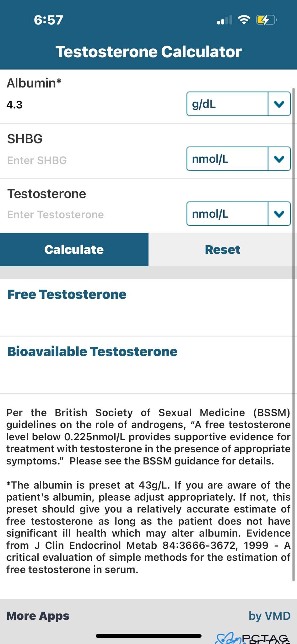Open the SHBG nmol/L unit dropdown
297x644 pixels.
(x=227, y=159)
